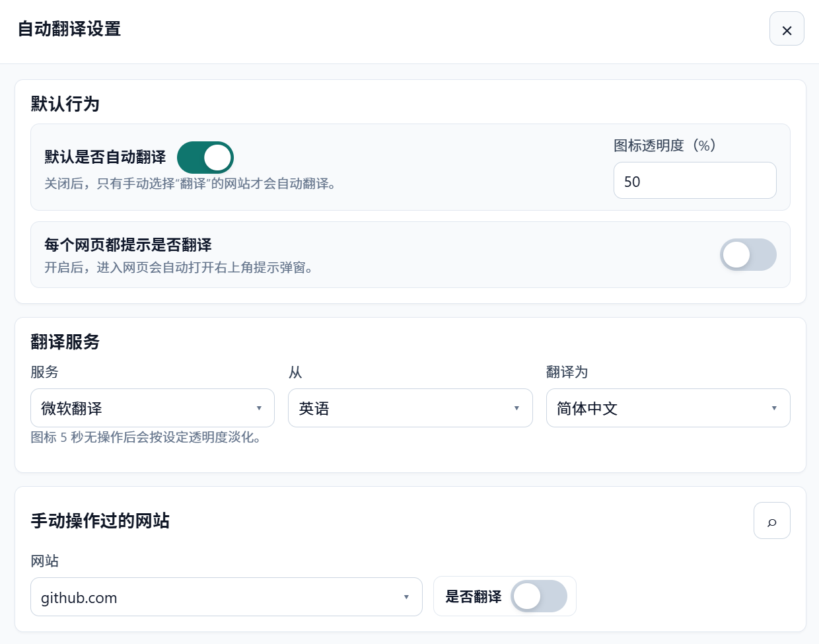819x644 pixels.
Task: Toggle the 是否翻译 switch for github.com
Action: 539,596
